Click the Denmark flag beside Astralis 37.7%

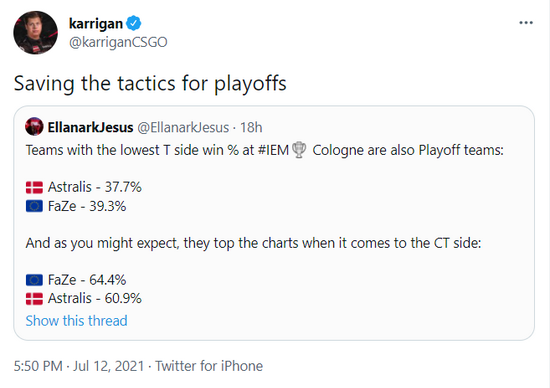(34, 187)
